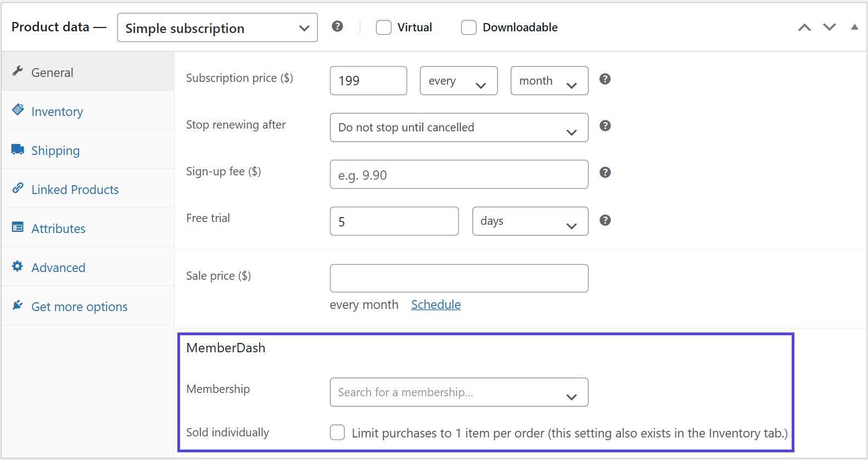Switch to the Advanced tab
This screenshot has height=460, width=868.
[x=88, y=267]
